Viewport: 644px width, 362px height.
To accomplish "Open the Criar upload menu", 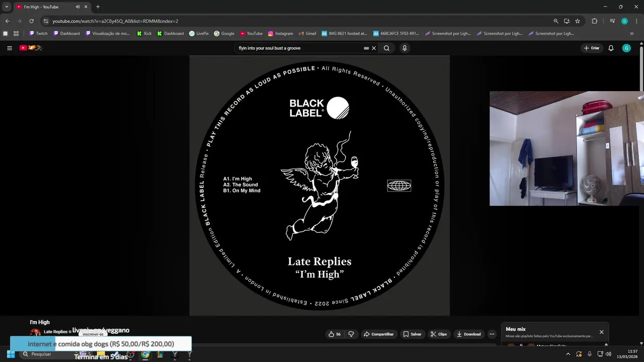I will point(592,48).
